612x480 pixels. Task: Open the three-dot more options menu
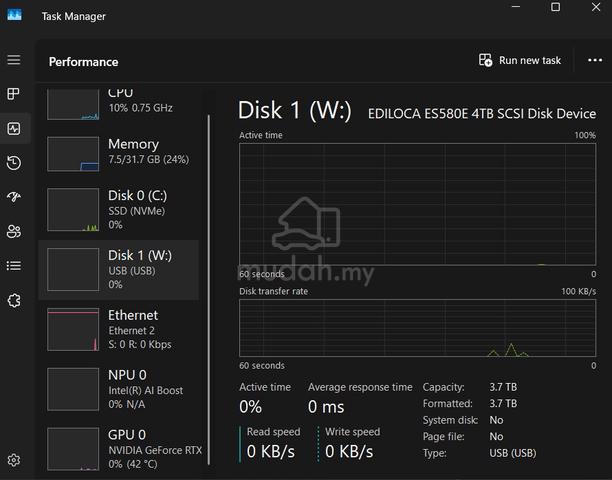click(595, 60)
